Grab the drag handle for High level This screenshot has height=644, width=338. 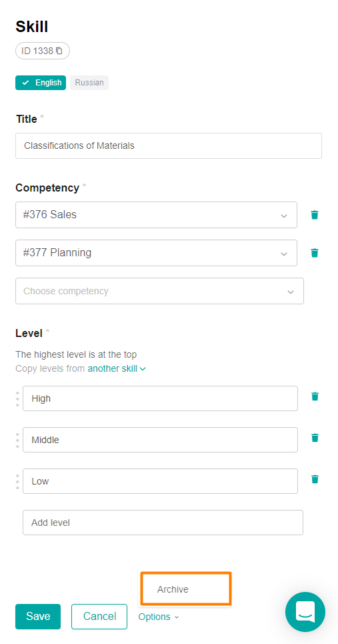(x=17, y=399)
